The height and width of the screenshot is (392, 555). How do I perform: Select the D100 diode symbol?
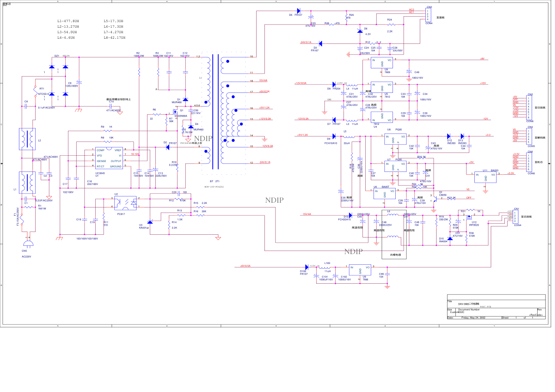307,267
